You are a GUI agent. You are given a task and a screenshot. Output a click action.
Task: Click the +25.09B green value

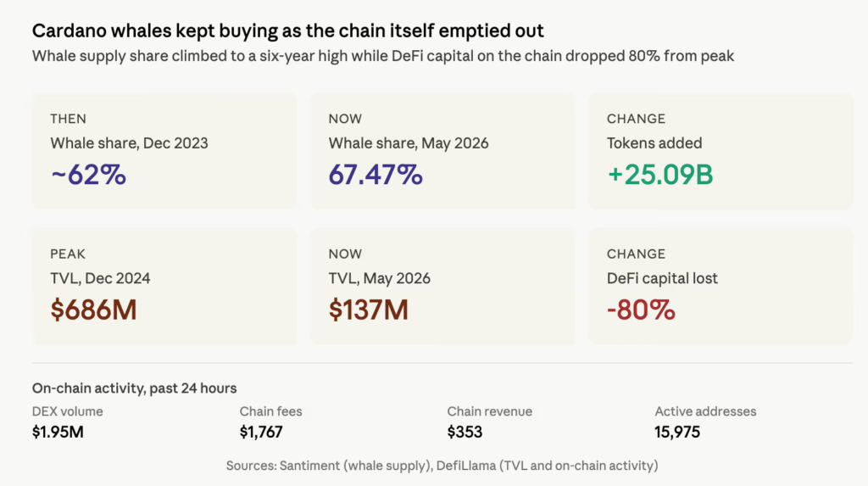pos(660,175)
